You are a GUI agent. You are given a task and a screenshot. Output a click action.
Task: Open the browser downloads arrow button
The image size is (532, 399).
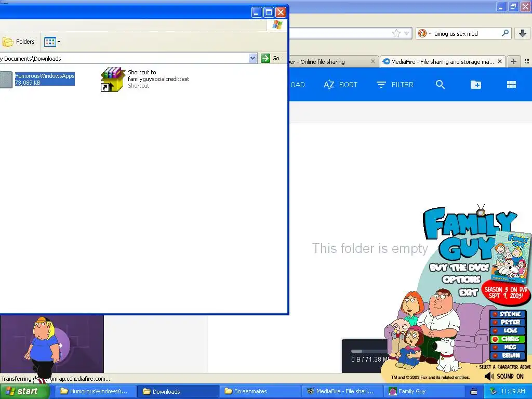click(523, 33)
